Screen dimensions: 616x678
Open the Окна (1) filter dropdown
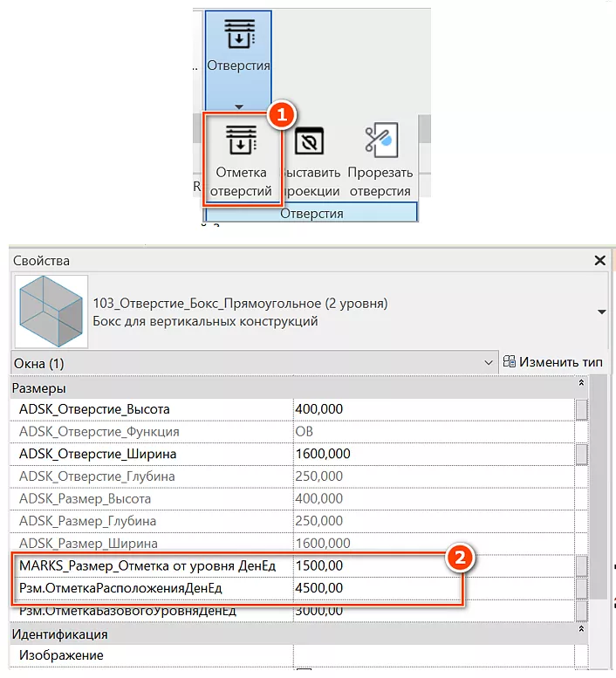[487, 362]
